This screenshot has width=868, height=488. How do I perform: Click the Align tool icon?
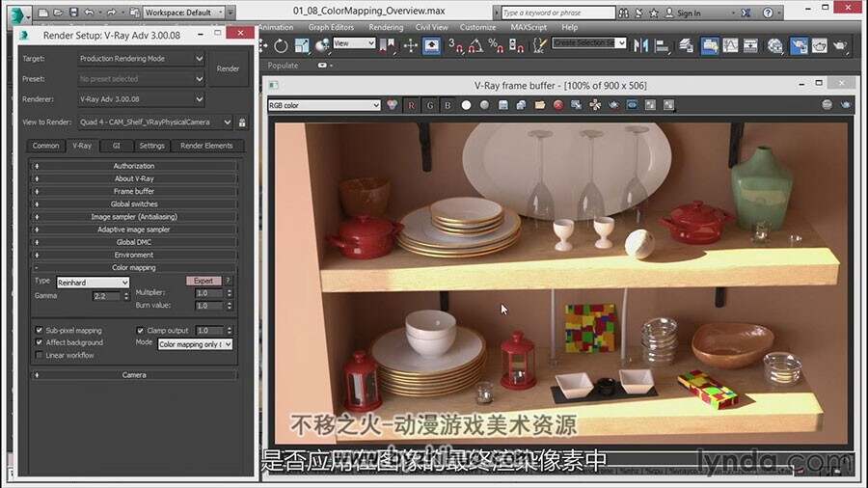tap(662, 46)
